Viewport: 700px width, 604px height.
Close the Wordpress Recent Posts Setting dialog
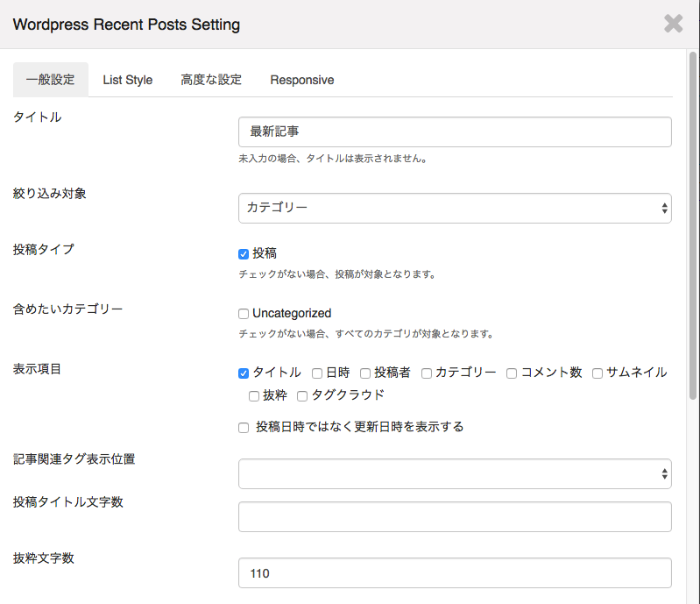[x=673, y=24]
